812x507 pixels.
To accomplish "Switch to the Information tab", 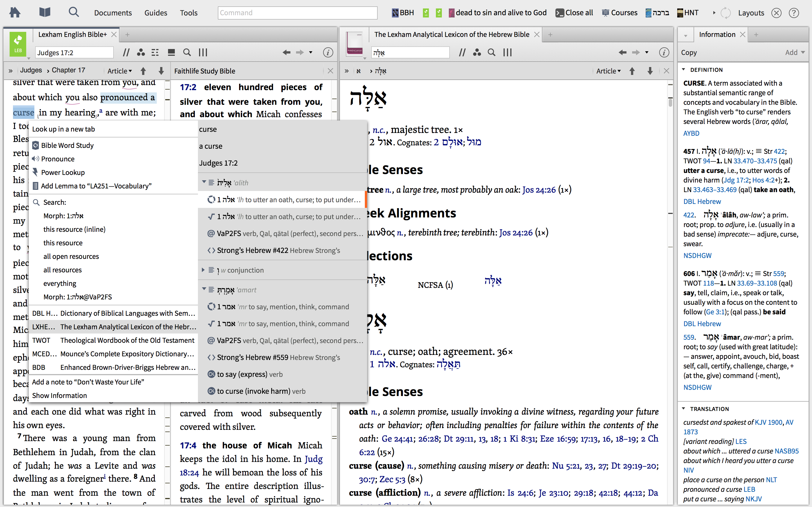I will [x=717, y=35].
